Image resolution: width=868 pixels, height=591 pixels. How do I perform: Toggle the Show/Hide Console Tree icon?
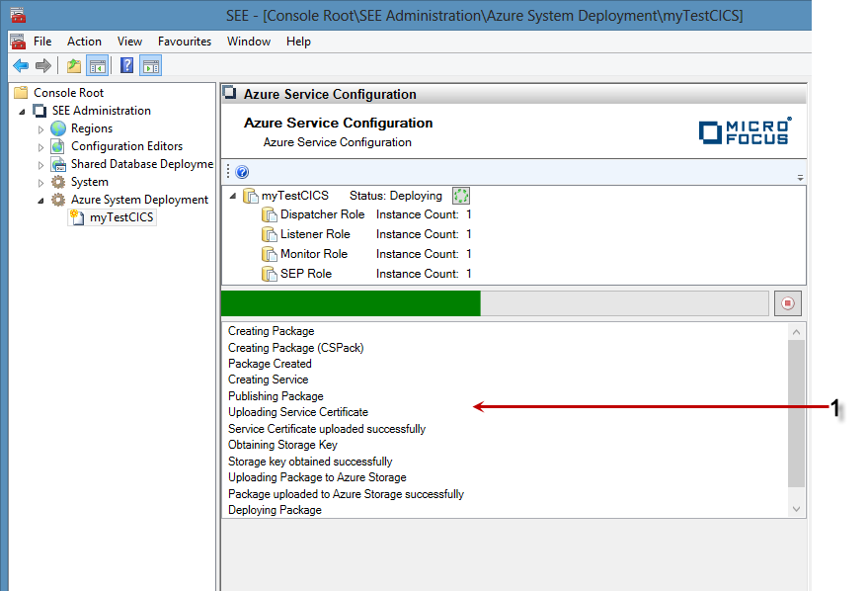tap(97, 66)
